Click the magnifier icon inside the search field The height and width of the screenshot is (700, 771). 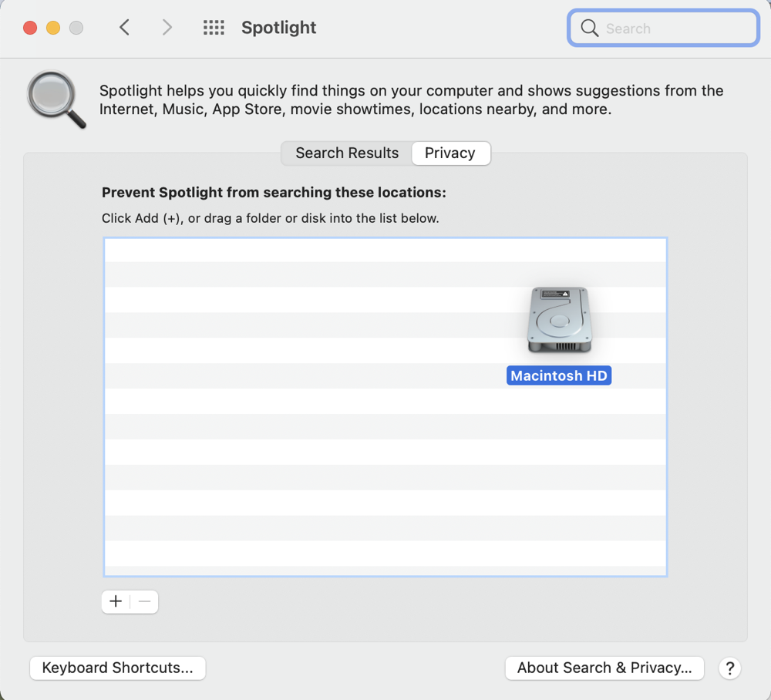point(590,29)
